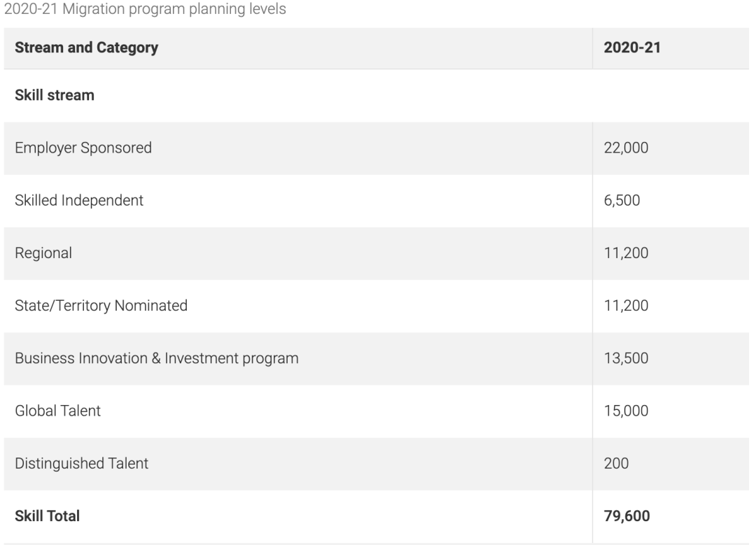Click the 15,000 value cell

coord(626,411)
